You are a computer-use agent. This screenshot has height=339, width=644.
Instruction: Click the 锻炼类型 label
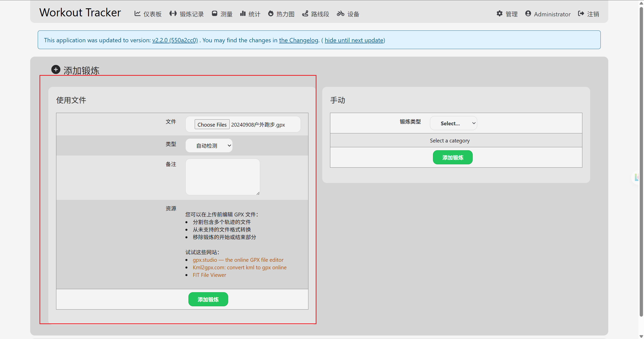[410, 122]
